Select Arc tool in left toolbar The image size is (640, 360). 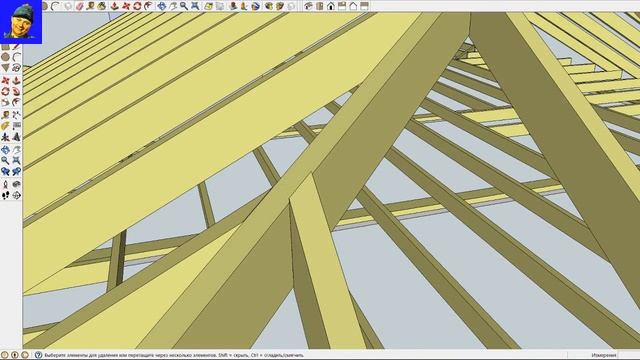point(16,57)
